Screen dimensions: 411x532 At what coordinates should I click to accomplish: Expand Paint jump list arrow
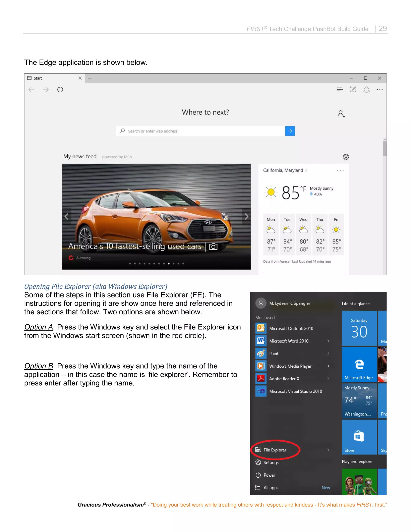tap(328, 353)
